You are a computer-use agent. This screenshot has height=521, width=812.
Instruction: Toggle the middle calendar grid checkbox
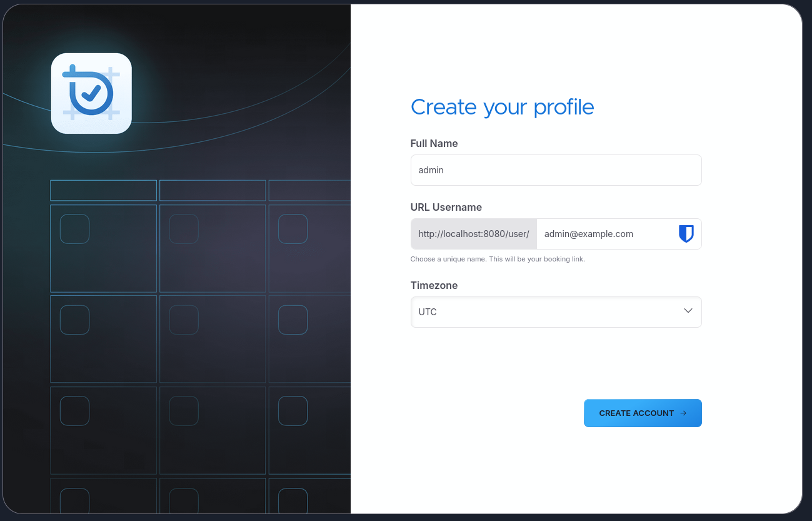pos(183,320)
